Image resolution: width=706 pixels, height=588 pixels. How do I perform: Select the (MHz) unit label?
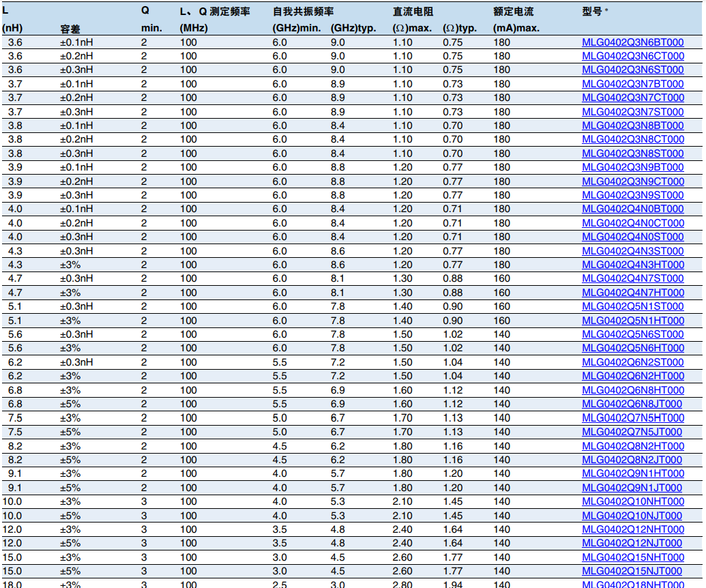194,29
